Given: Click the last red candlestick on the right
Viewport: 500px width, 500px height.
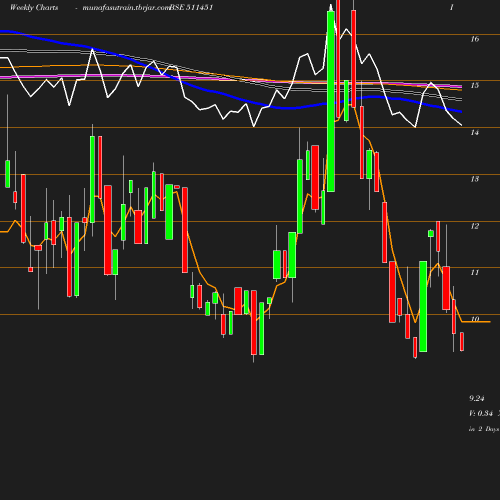Looking at the screenshot, I should [462, 341].
